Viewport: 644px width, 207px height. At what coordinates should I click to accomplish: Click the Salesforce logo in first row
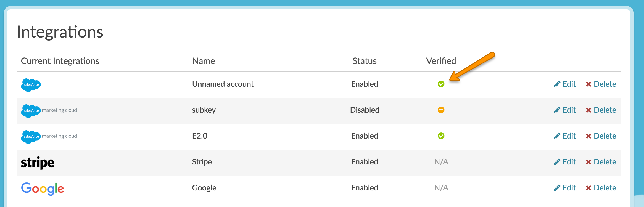(x=31, y=85)
